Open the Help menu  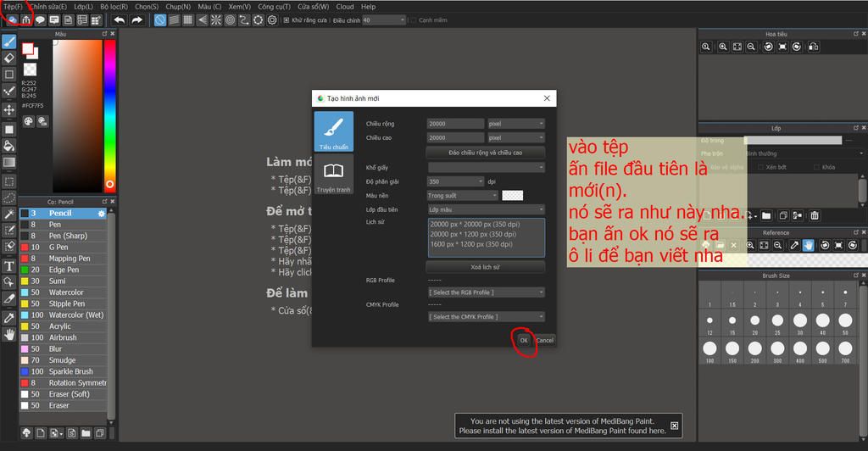click(x=369, y=7)
